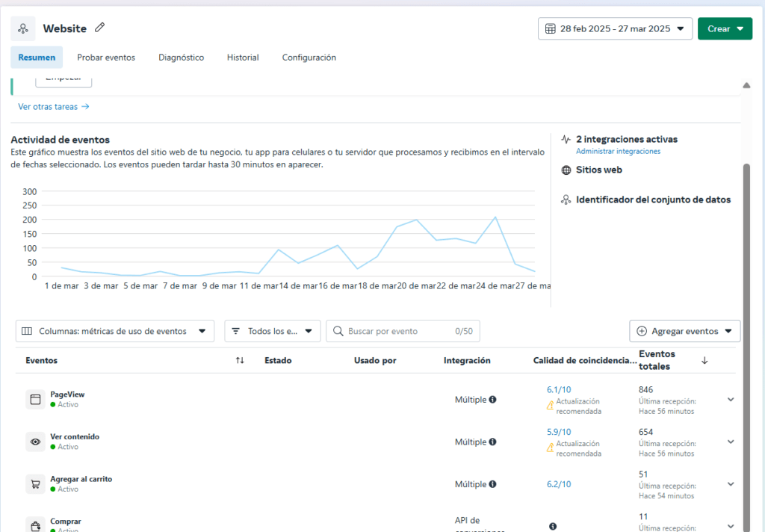
Task: Click the Ver contenido eye icon
Action: pos(36,442)
